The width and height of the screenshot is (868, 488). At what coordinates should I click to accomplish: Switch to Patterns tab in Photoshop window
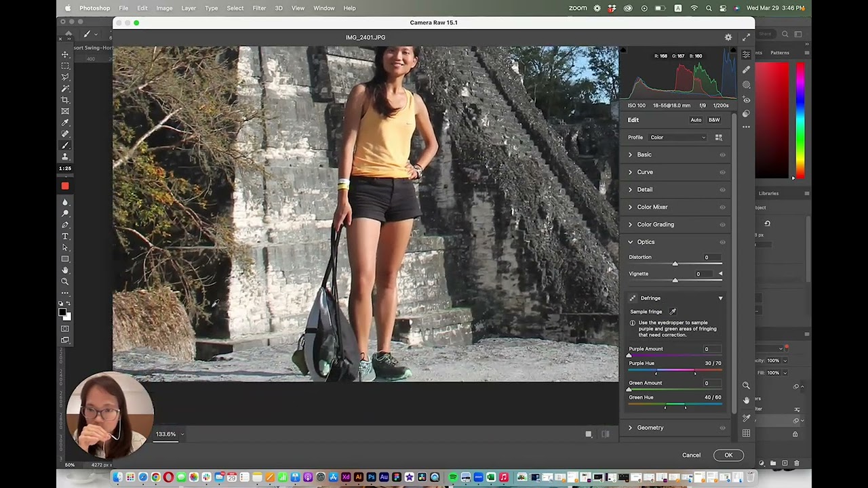780,53
